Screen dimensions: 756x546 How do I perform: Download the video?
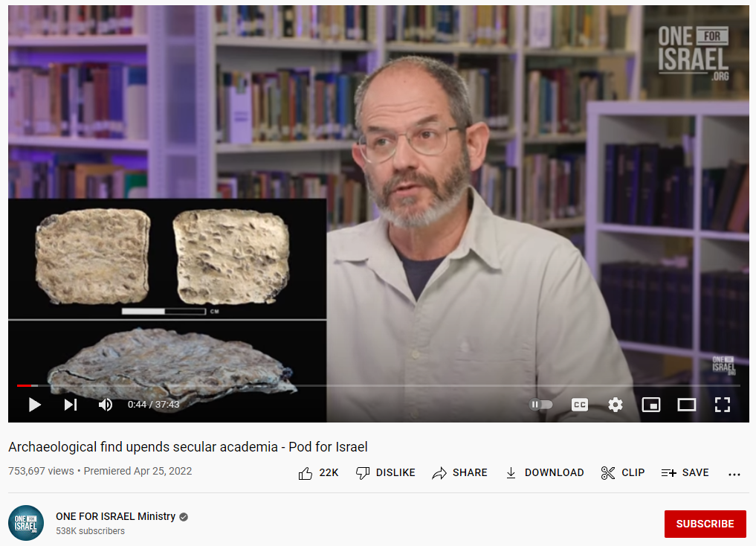(544, 472)
